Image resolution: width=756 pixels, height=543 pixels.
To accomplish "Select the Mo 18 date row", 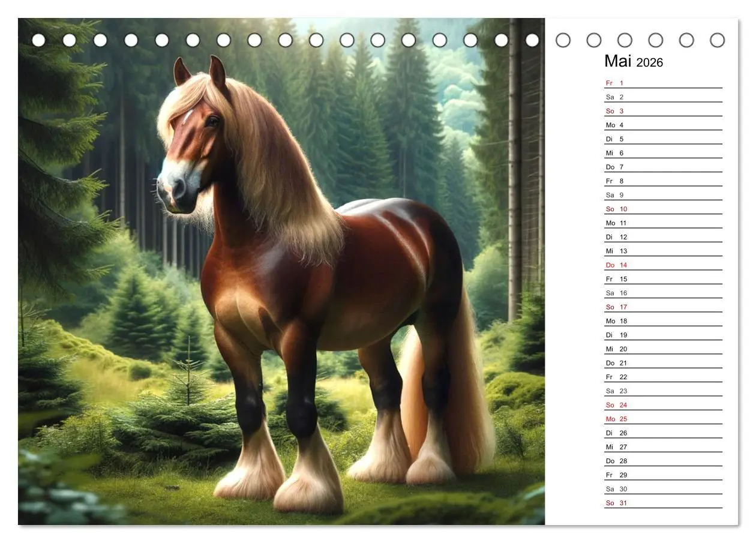I will click(x=663, y=321).
